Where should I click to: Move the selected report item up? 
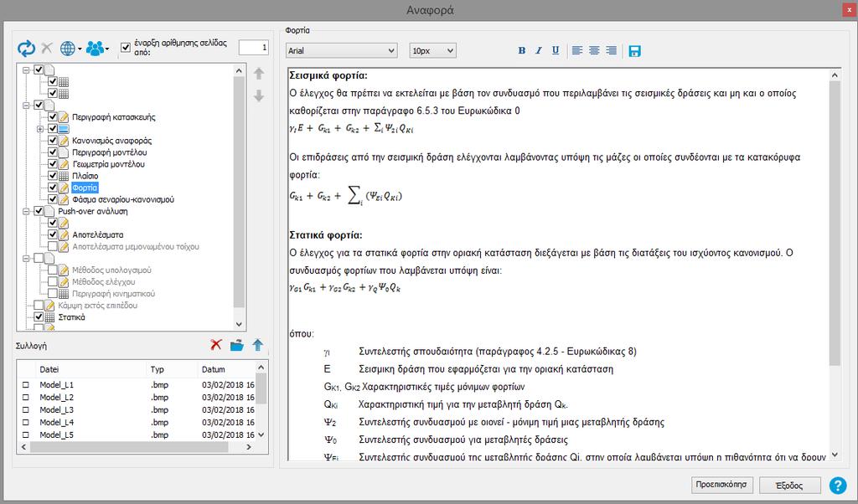[x=259, y=73]
